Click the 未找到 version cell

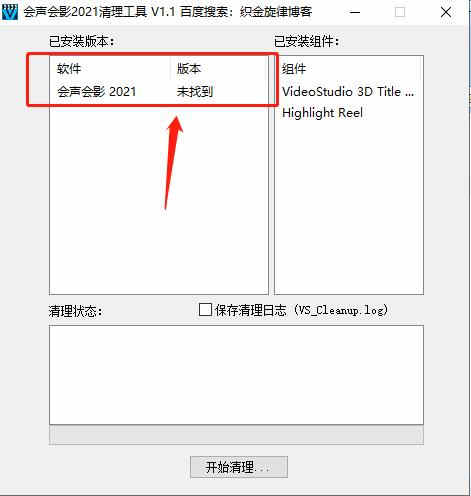pos(195,92)
